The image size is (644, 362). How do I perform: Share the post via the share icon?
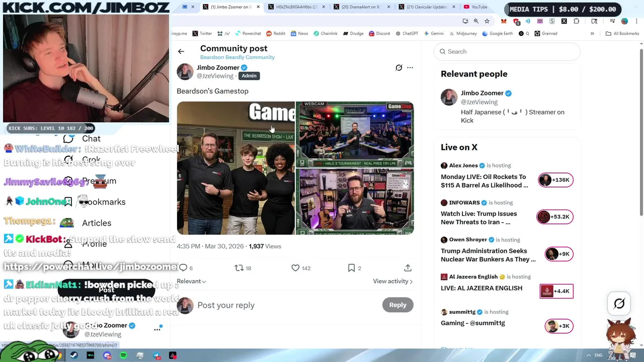pyautogui.click(x=408, y=268)
